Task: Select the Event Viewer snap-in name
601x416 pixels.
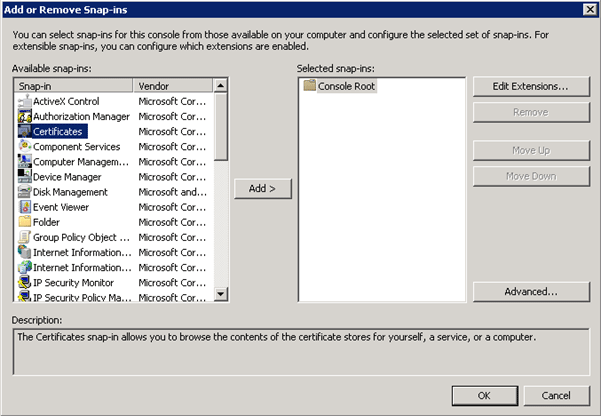Action: [61, 207]
